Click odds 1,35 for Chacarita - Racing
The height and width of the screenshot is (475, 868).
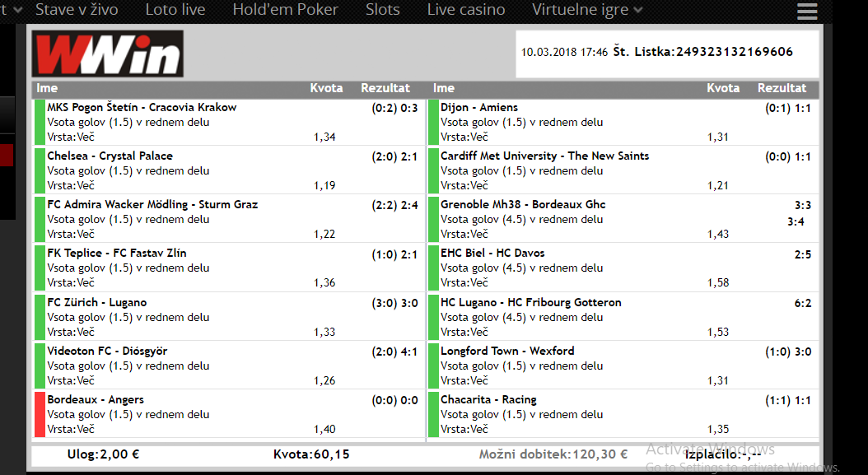click(718, 430)
